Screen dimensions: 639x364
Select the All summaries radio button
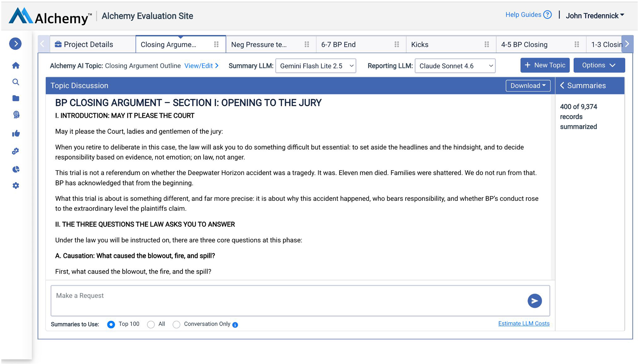pyautogui.click(x=151, y=324)
